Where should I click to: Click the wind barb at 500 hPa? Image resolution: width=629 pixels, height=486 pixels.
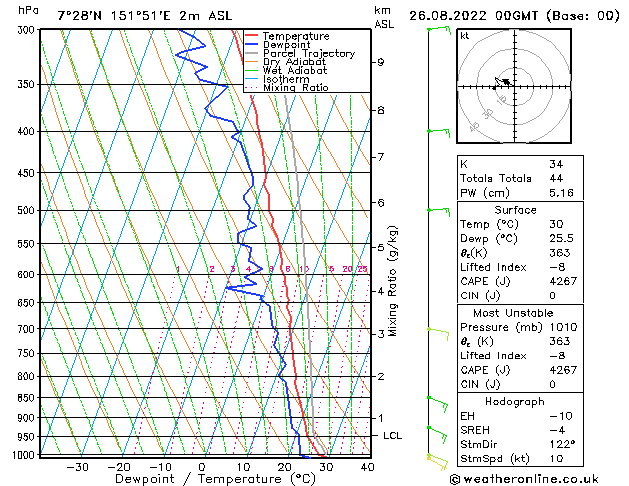point(439,211)
